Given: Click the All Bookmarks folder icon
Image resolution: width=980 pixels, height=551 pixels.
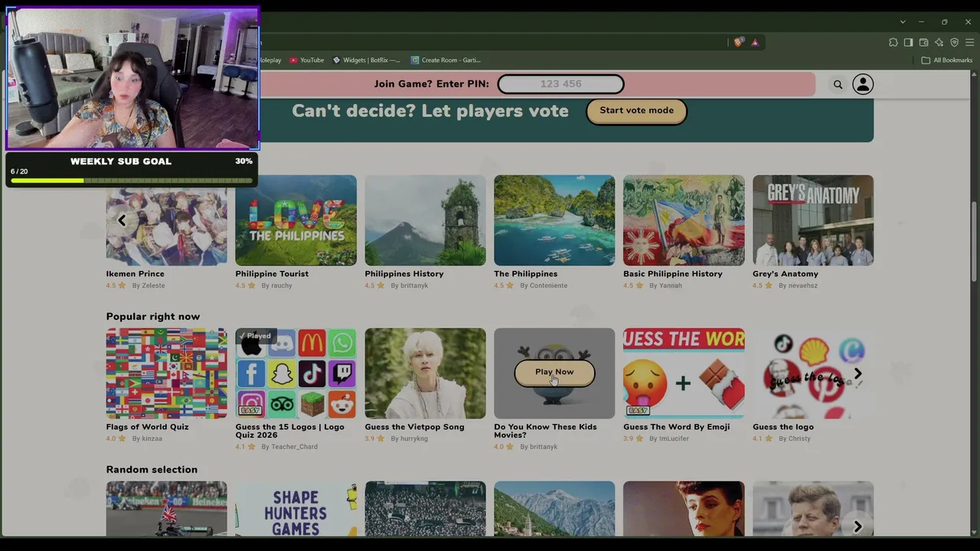Looking at the screenshot, I should click(926, 60).
